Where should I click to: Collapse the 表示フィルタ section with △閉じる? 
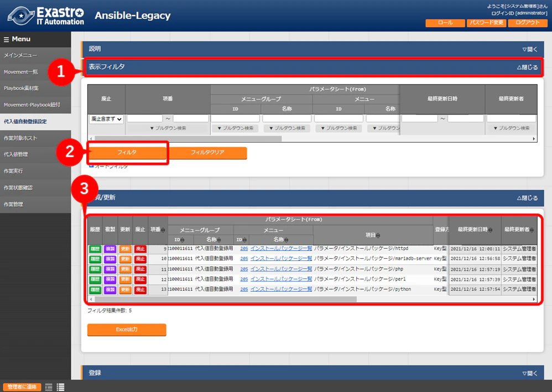(x=527, y=67)
